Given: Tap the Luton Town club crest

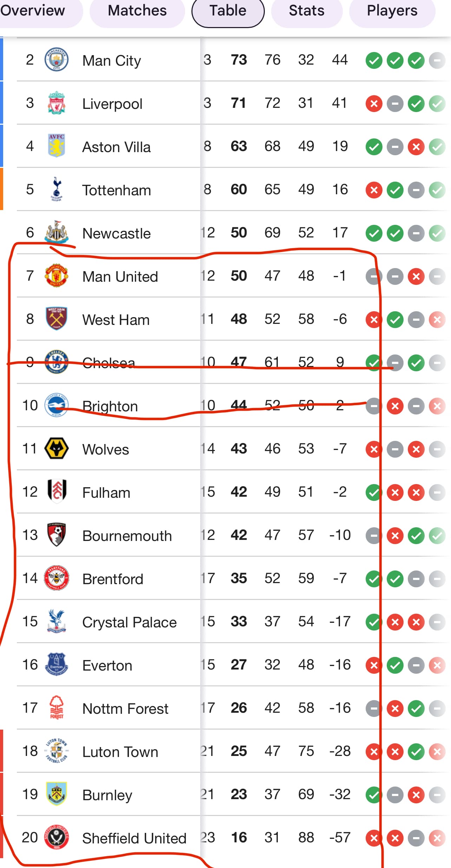Looking at the screenshot, I should pyautogui.click(x=56, y=751).
